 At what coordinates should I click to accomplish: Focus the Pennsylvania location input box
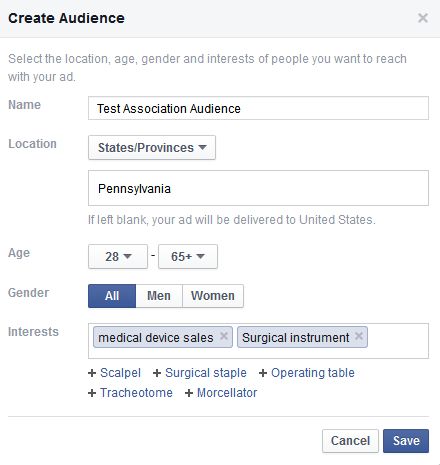point(258,188)
